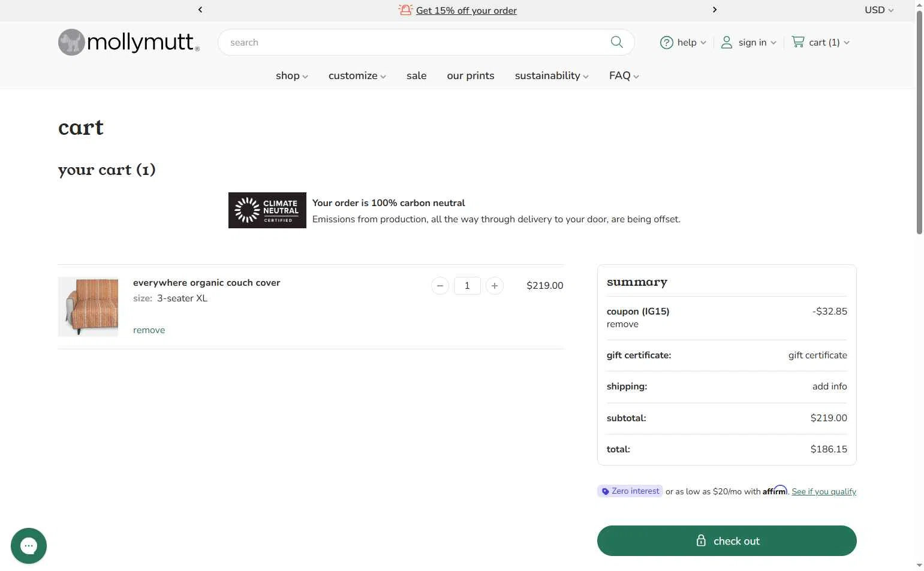Decrease couch cover quantity with minus
The image size is (924, 571).
440,286
